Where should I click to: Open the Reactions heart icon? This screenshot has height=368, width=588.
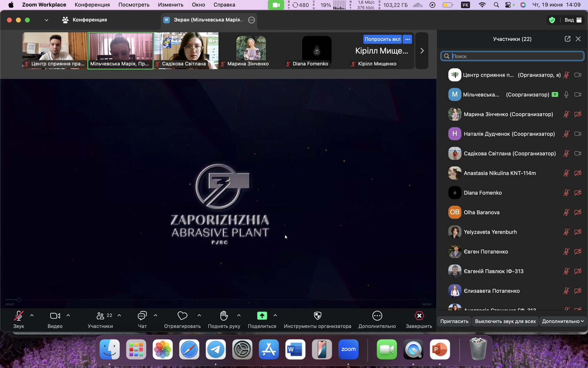[x=182, y=316]
